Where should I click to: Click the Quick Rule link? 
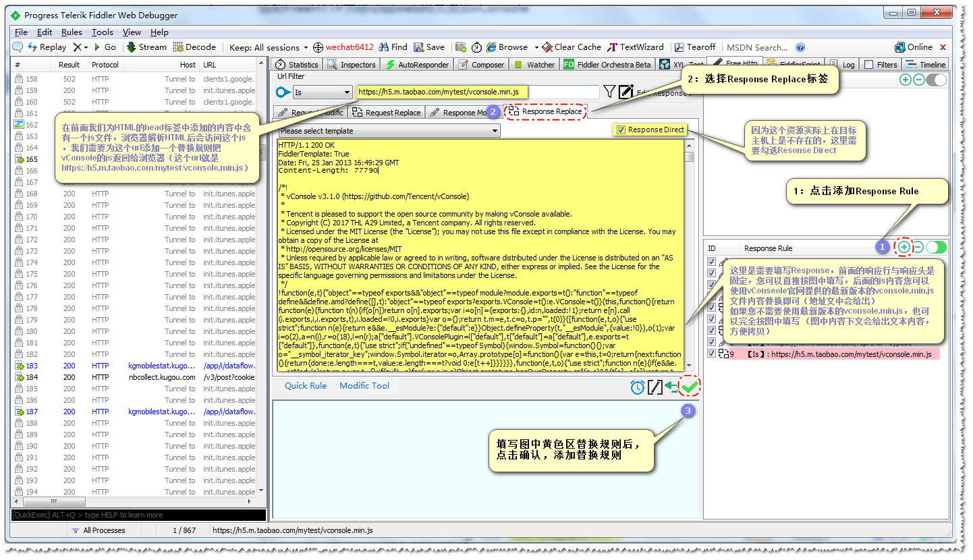[306, 385]
